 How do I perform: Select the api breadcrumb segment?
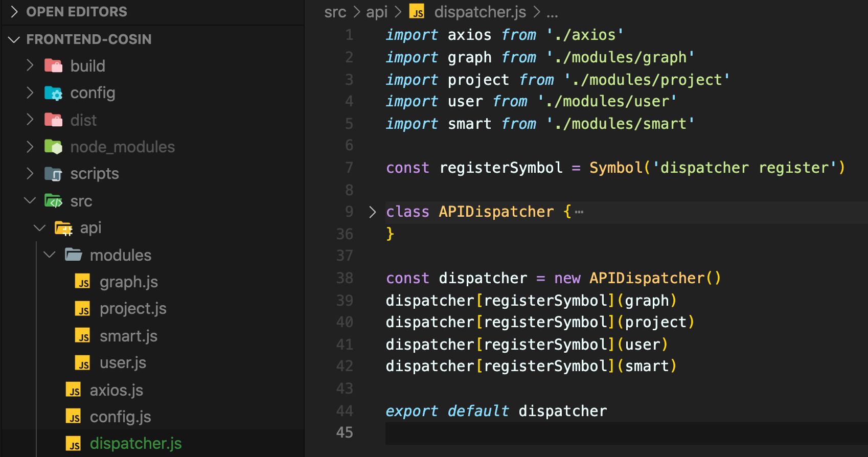click(x=377, y=12)
